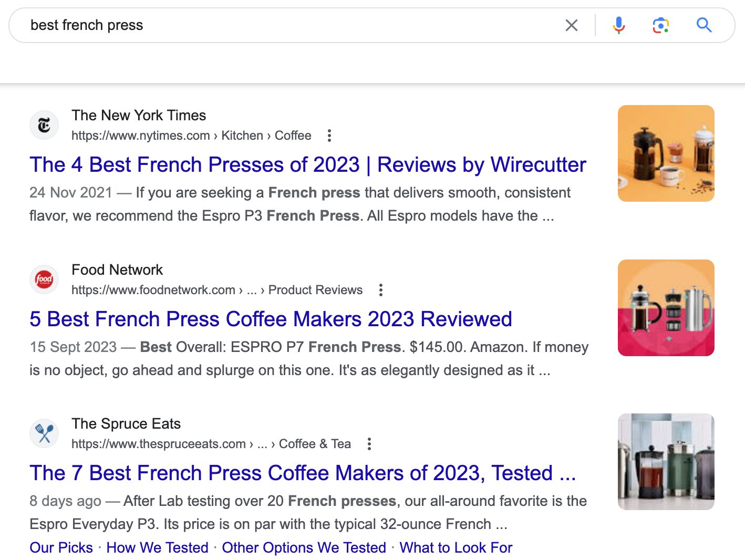
Task: Click the What to Look For sitelink
Action: pyautogui.click(x=456, y=547)
